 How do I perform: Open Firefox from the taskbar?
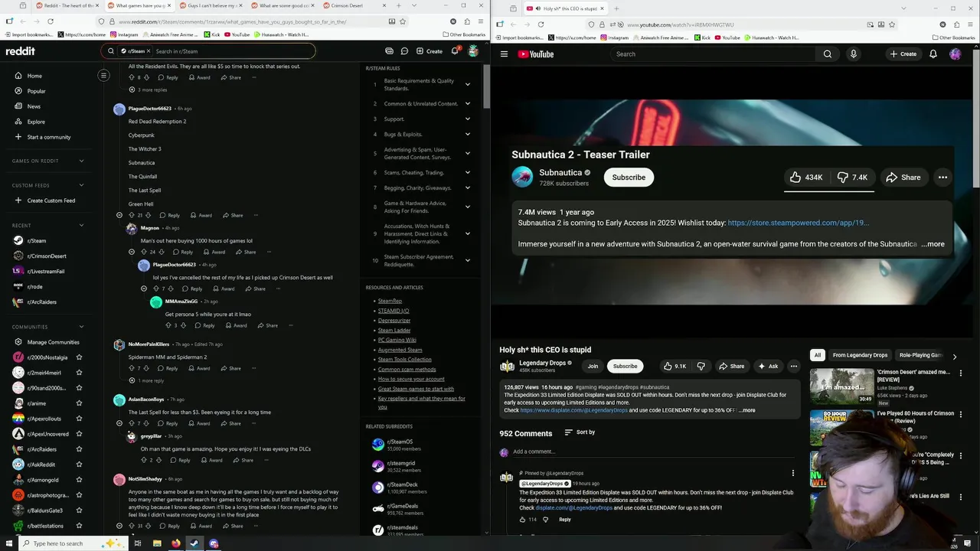(176, 543)
